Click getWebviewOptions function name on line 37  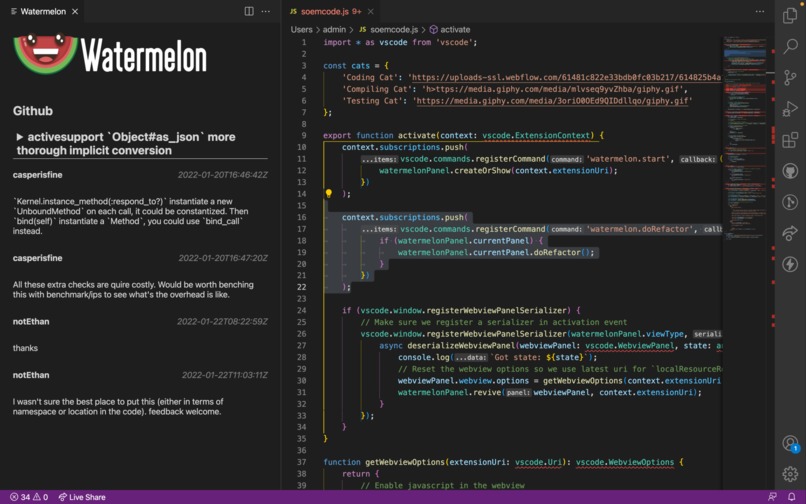tap(405, 462)
